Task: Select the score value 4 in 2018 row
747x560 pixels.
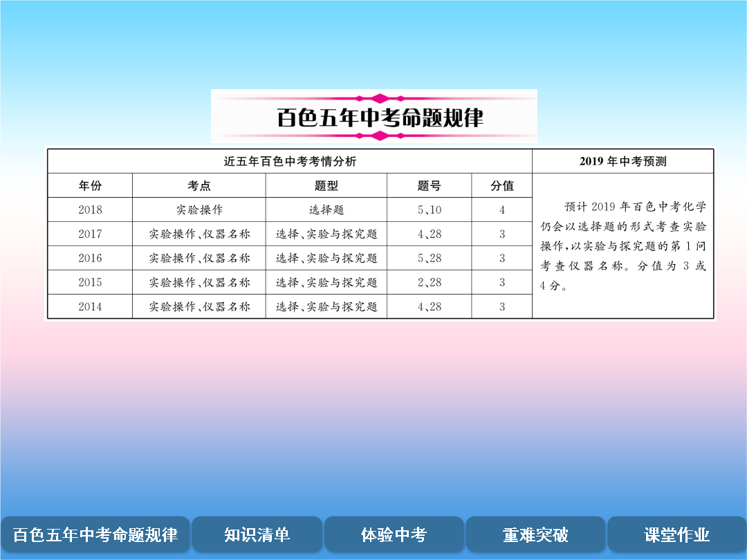Action: (x=502, y=209)
